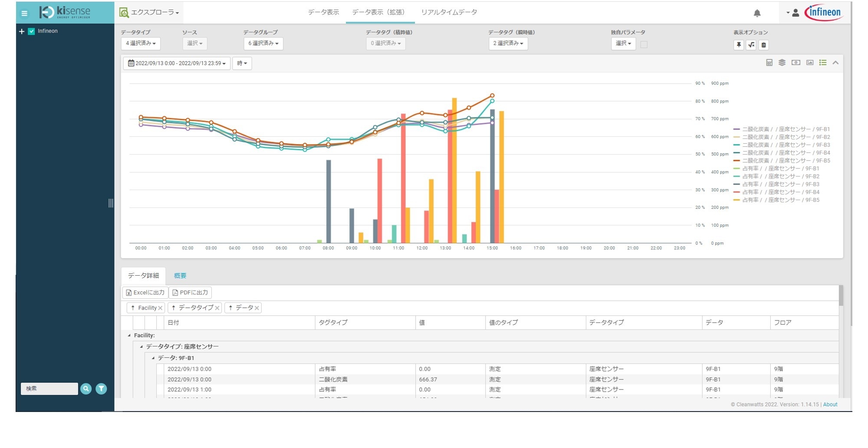Click the stacked layers icon above chart
Screen dimensions: 868x448
tap(782, 63)
